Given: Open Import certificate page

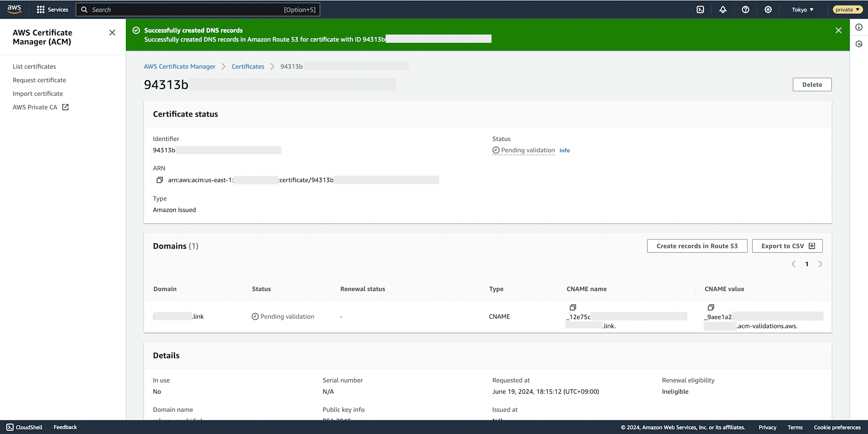Looking at the screenshot, I should coord(38,94).
